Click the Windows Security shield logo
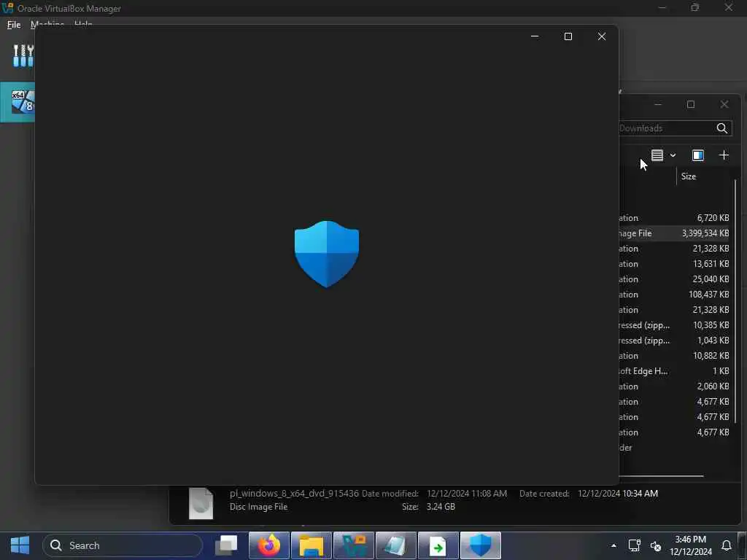This screenshot has height=560, width=747. pyautogui.click(x=327, y=254)
